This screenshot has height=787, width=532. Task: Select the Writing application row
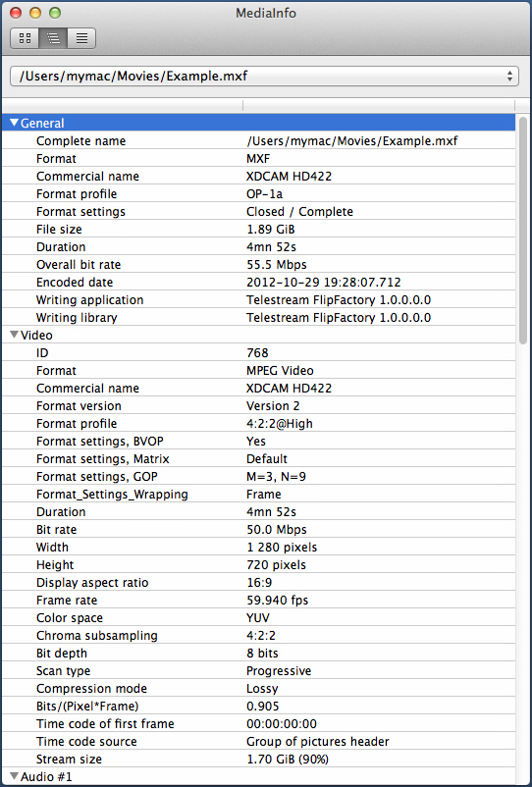259,300
